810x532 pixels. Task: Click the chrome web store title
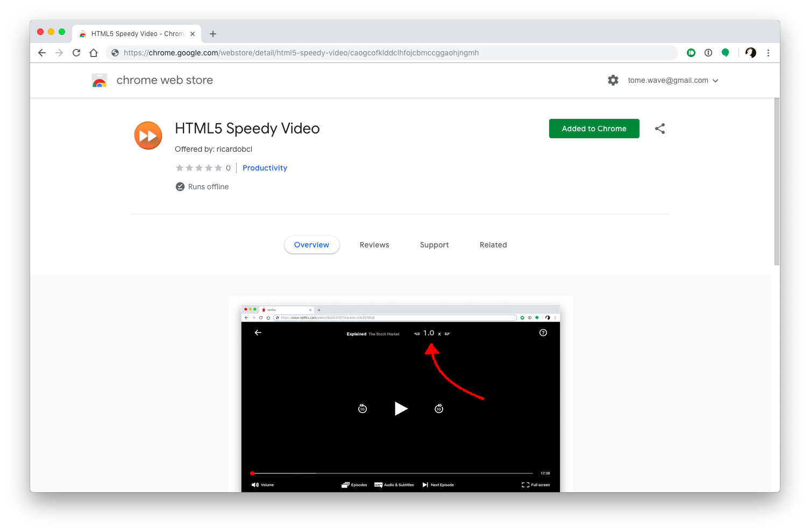coord(165,80)
